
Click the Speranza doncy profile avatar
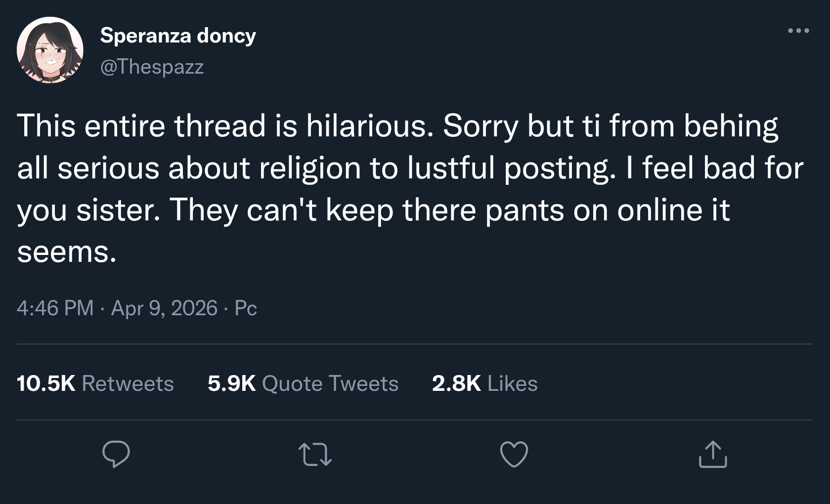50,50
